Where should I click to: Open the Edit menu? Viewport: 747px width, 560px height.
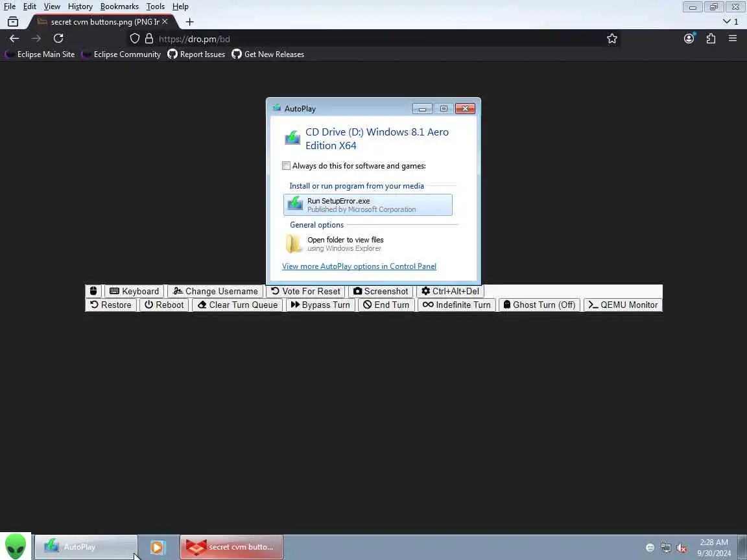30,6
